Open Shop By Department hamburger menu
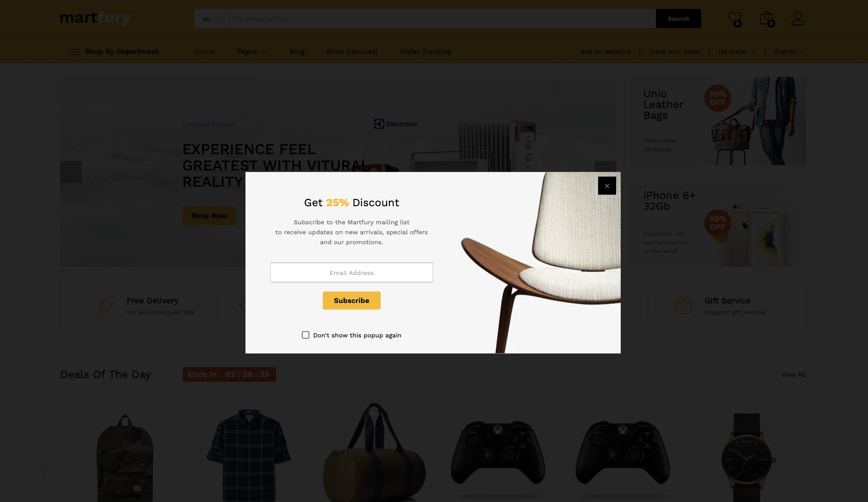 pyautogui.click(x=75, y=52)
